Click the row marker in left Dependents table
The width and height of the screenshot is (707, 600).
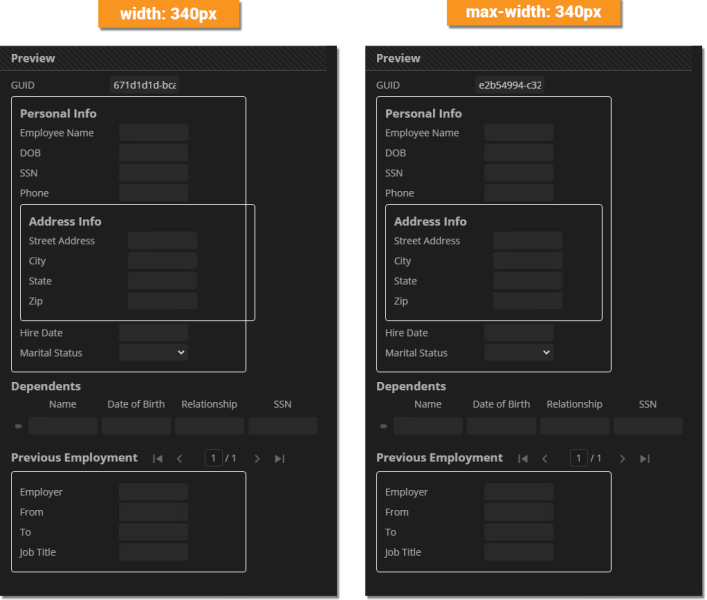coord(18,426)
